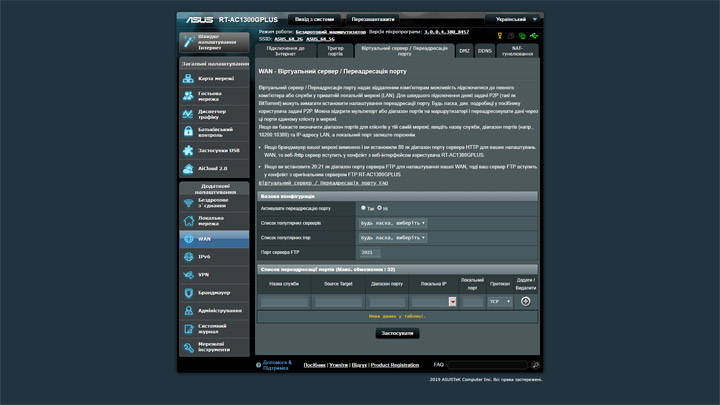Screen dimensions: 720x405
Task: Click the printer status icon in header
Action: point(511,36)
